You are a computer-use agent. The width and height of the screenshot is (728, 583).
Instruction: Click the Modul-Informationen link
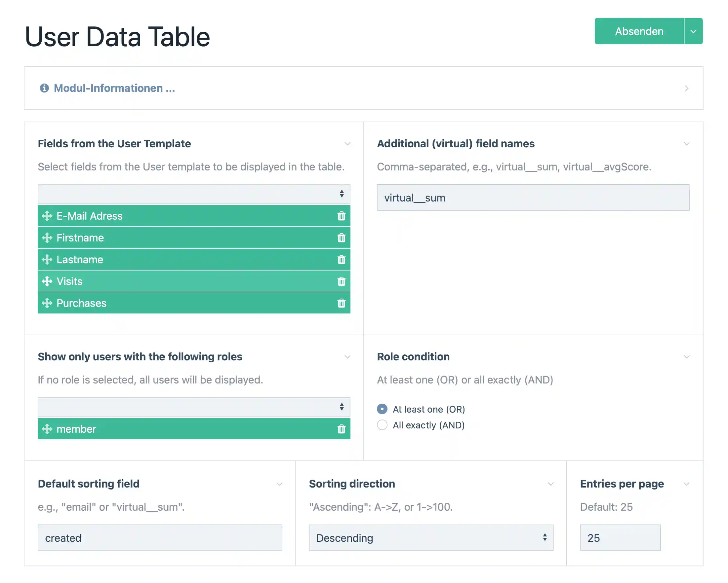point(114,88)
